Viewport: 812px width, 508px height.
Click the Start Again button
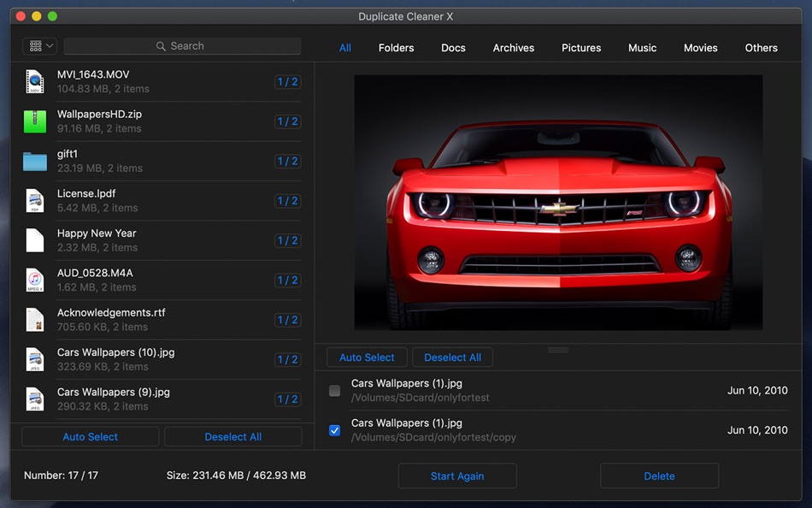point(457,476)
